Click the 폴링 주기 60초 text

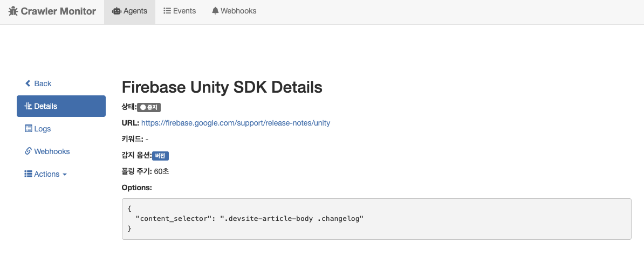point(146,171)
